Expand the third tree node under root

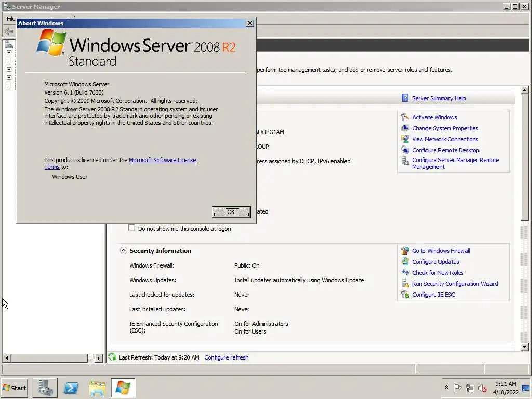click(x=9, y=69)
